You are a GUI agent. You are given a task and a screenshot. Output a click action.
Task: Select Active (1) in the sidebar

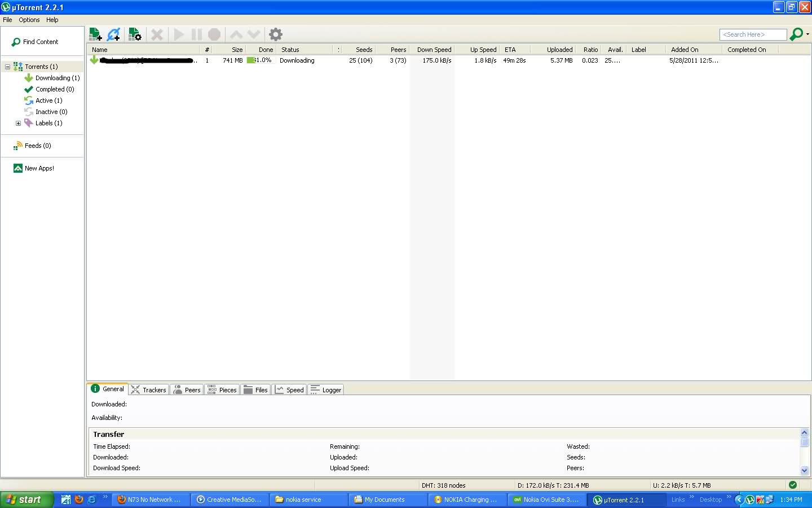(49, 100)
